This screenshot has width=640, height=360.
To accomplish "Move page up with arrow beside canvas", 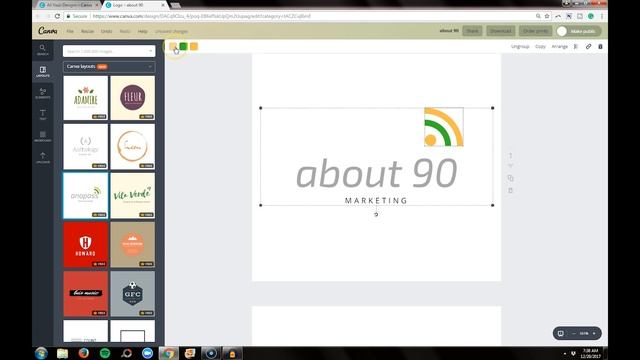I will [x=510, y=156].
